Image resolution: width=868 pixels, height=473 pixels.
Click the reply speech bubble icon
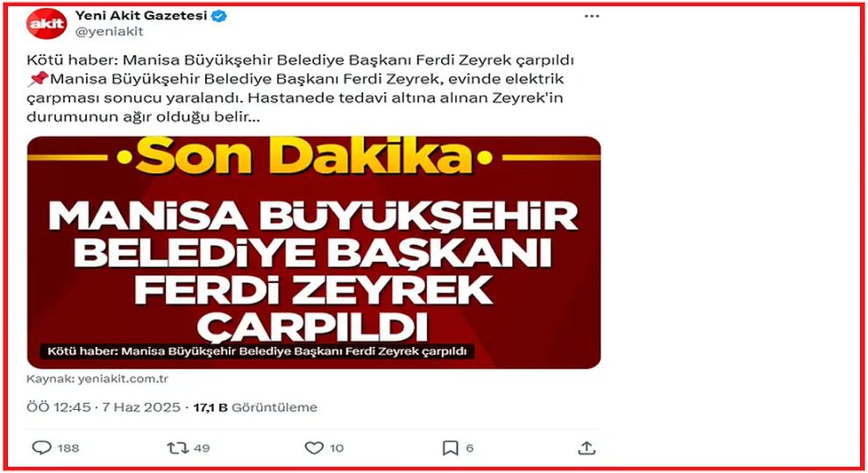(41, 448)
